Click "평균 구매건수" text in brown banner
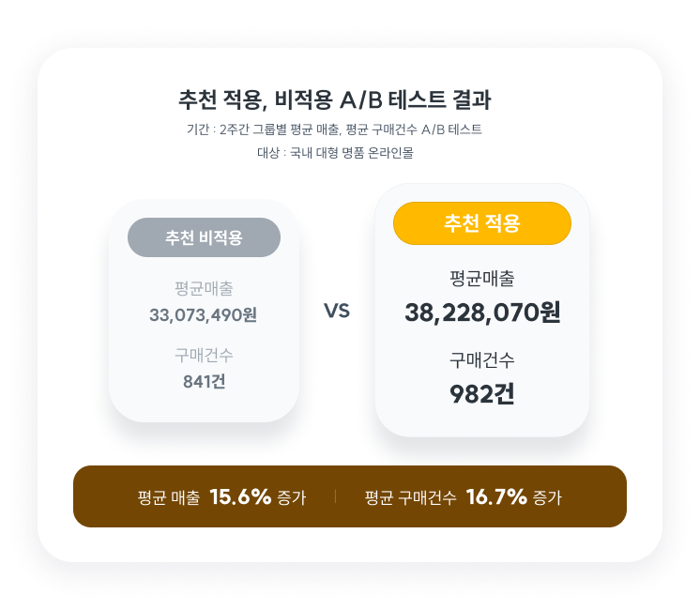The image size is (700, 610). click(411, 497)
